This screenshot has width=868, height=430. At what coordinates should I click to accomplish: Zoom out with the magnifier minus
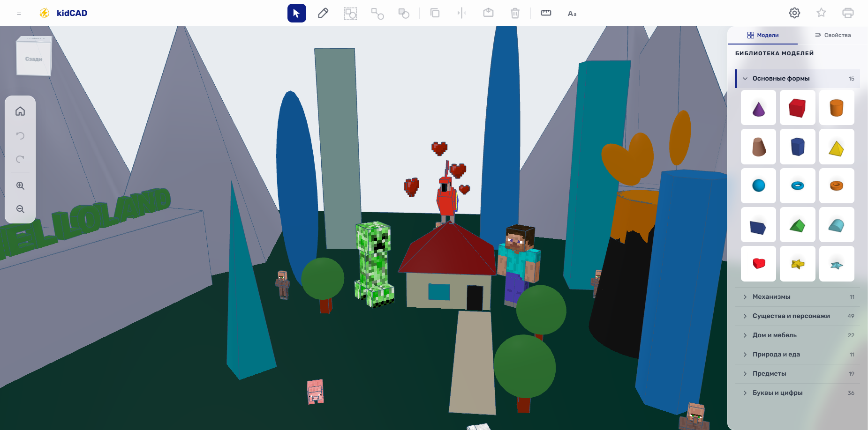point(20,209)
